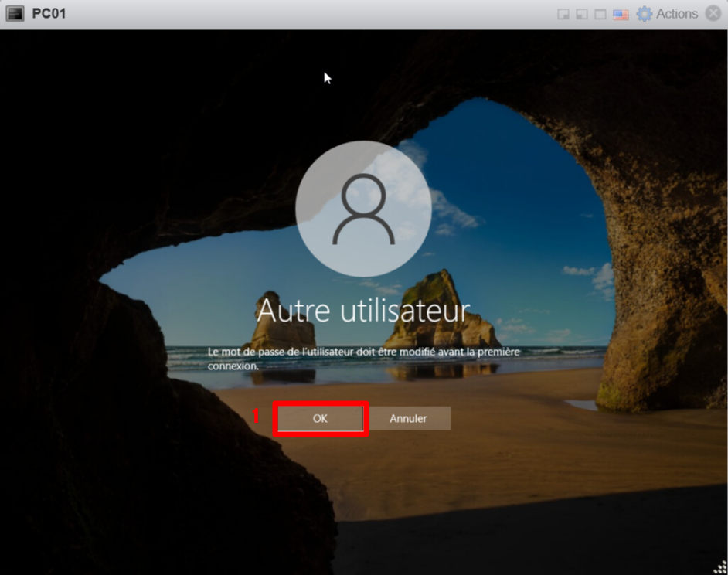The width and height of the screenshot is (728, 575).
Task: Click the left rock island in wallpaper
Action: 284,325
